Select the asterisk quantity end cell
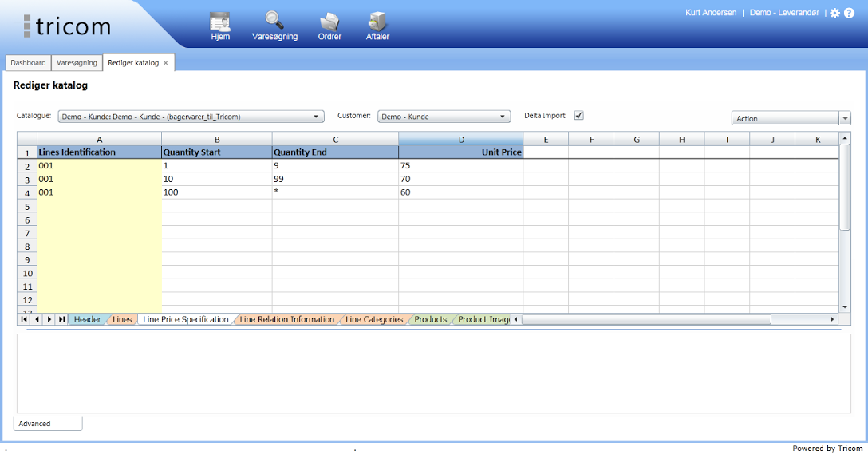Screen dimensions: 868x455 coord(335,192)
